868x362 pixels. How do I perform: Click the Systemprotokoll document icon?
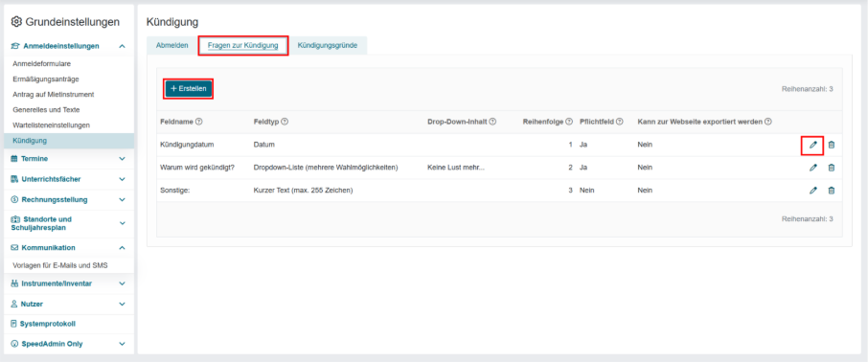click(x=14, y=324)
